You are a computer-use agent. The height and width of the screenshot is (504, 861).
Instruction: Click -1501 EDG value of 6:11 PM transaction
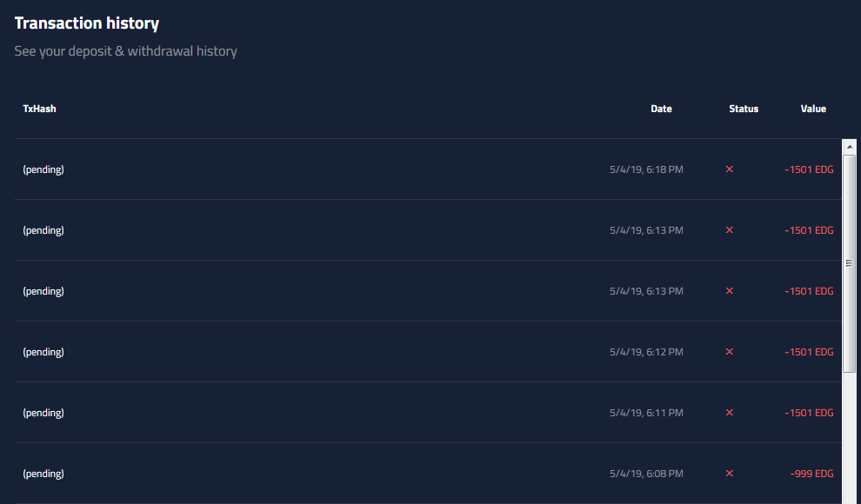point(809,413)
